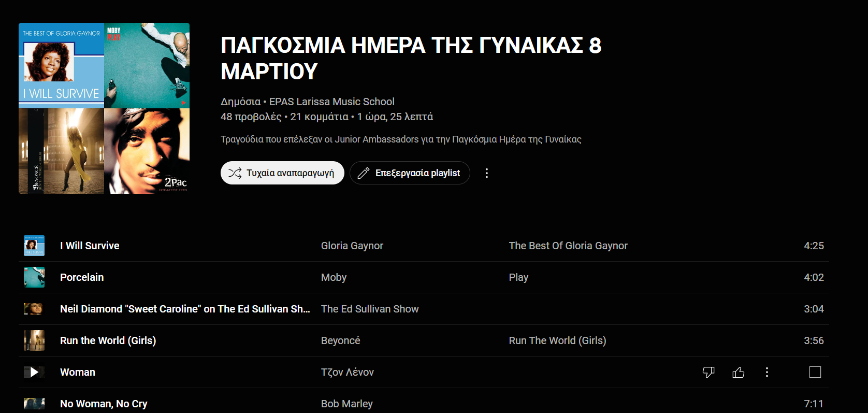This screenshot has height=413, width=868.
Task: Open the three-dot menu for Woman
Action: click(767, 372)
